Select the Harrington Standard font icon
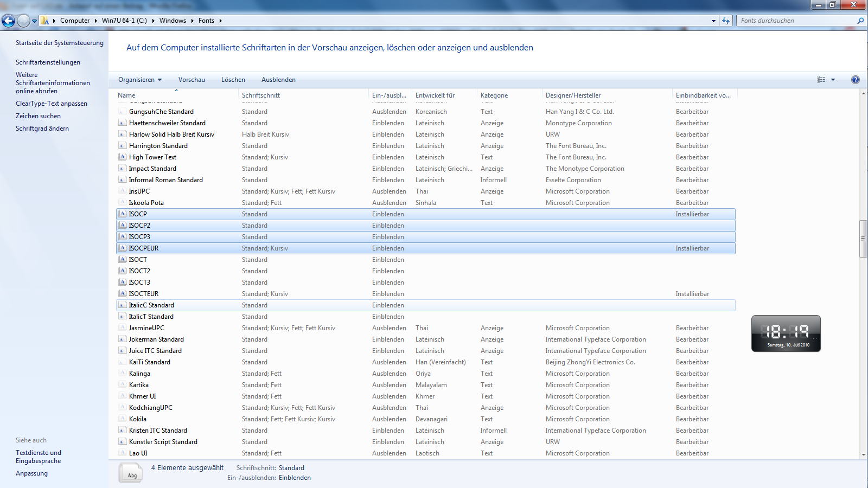Screen dimensions: 868x488 [x=123, y=145]
